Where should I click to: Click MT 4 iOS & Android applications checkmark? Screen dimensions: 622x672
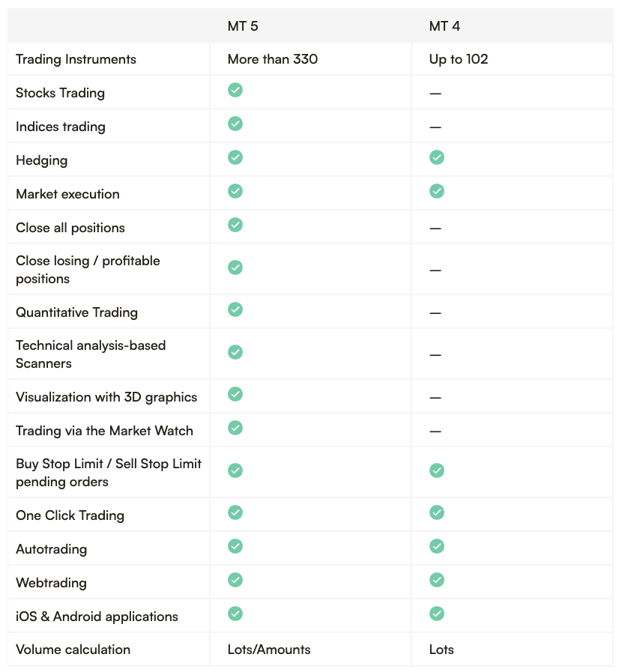coord(437,614)
